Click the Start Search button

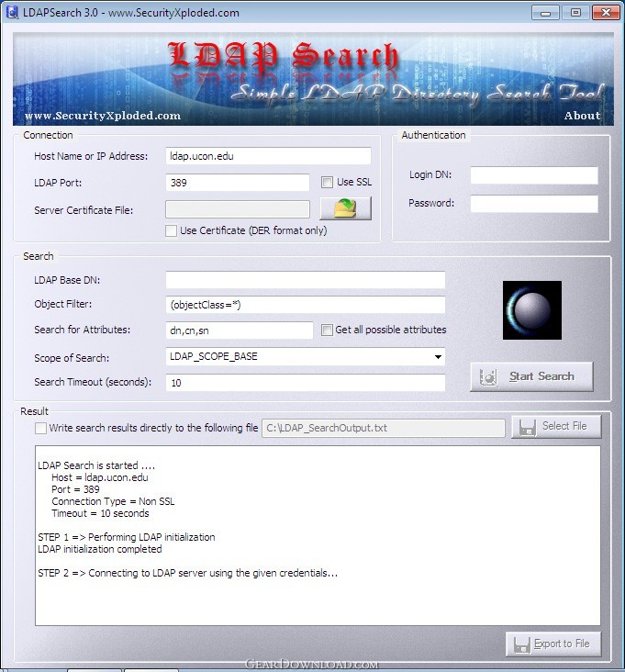tap(531, 376)
